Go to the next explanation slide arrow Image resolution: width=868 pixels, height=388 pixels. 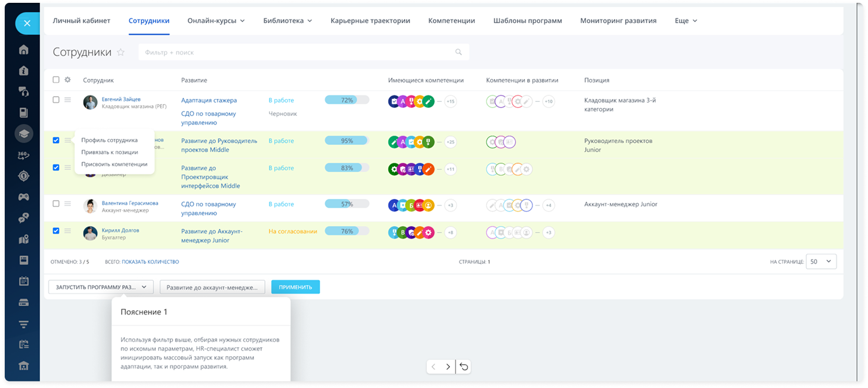click(x=448, y=367)
